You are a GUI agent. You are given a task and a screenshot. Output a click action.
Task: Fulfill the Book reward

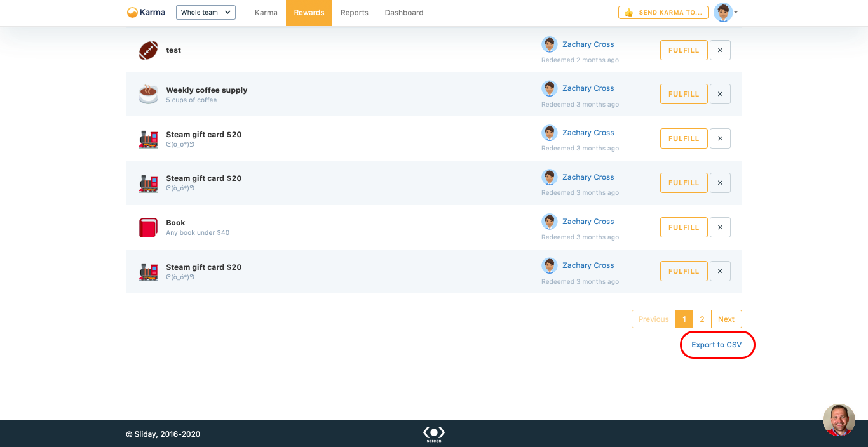(684, 227)
